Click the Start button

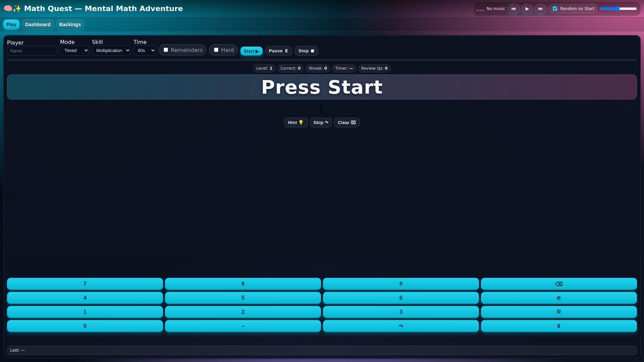click(251, 51)
